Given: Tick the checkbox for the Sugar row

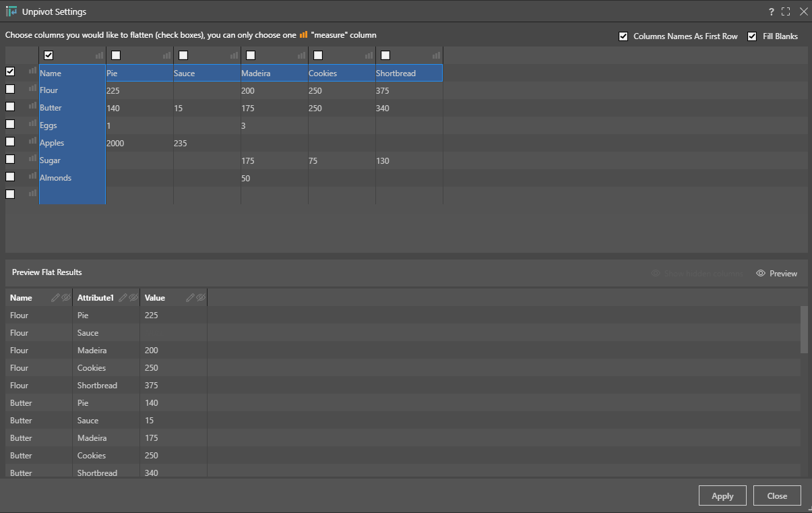Looking at the screenshot, I should click(10, 159).
